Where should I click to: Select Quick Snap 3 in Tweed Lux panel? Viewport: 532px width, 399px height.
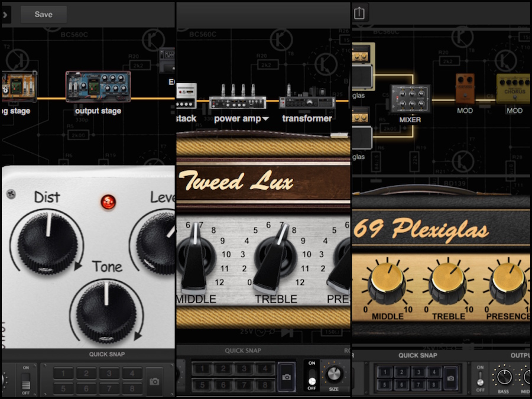(x=244, y=368)
